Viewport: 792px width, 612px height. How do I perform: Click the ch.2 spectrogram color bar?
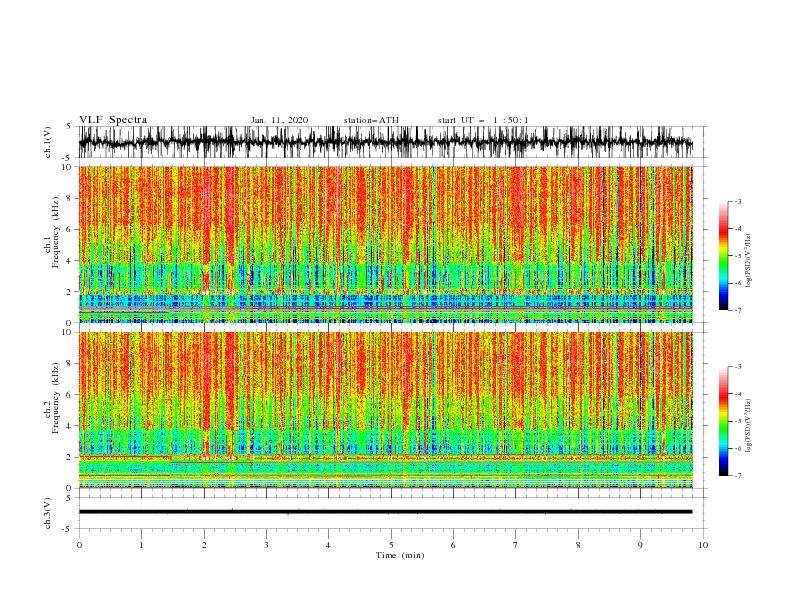pyautogui.click(x=724, y=421)
